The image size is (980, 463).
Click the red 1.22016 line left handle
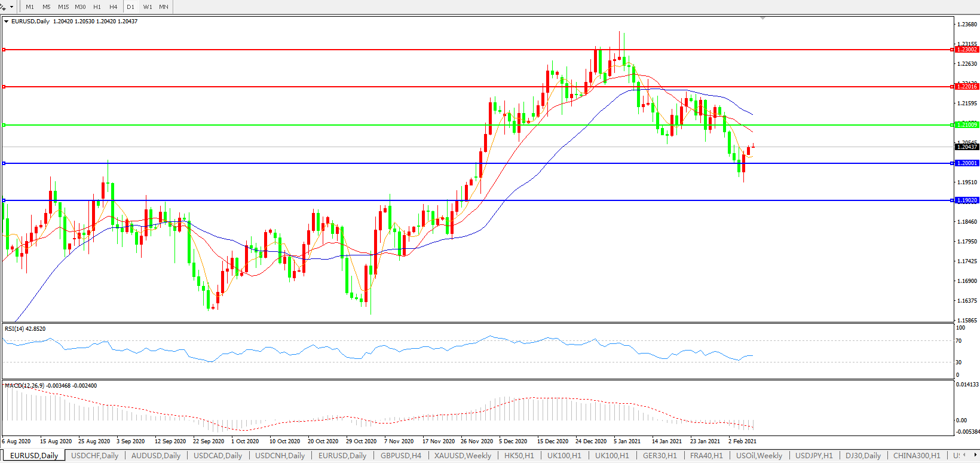coord(4,87)
